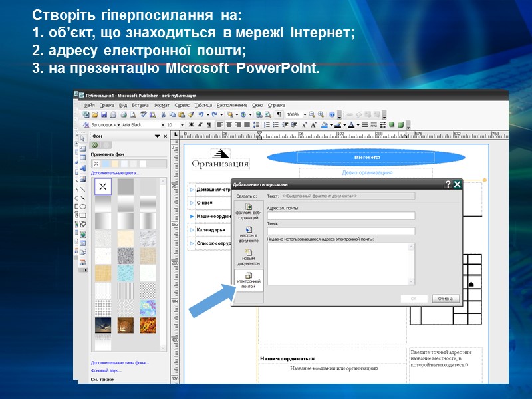532x399 pixels.
Task: Select the Rectangle shape tool
Action: [82, 215]
